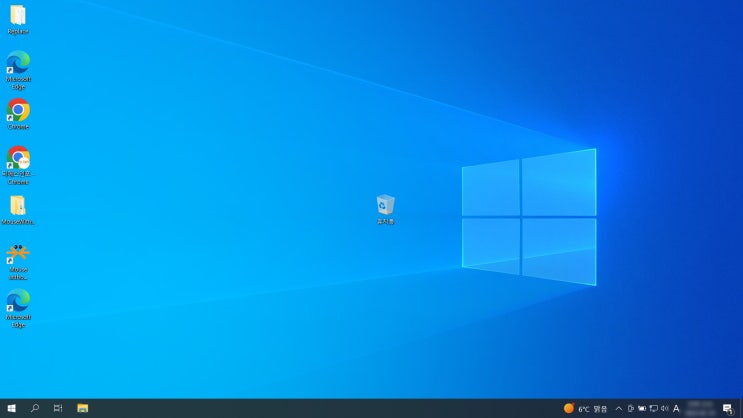Open the volume speaker icon
This screenshot has height=418, width=743.
(x=665, y=409)
